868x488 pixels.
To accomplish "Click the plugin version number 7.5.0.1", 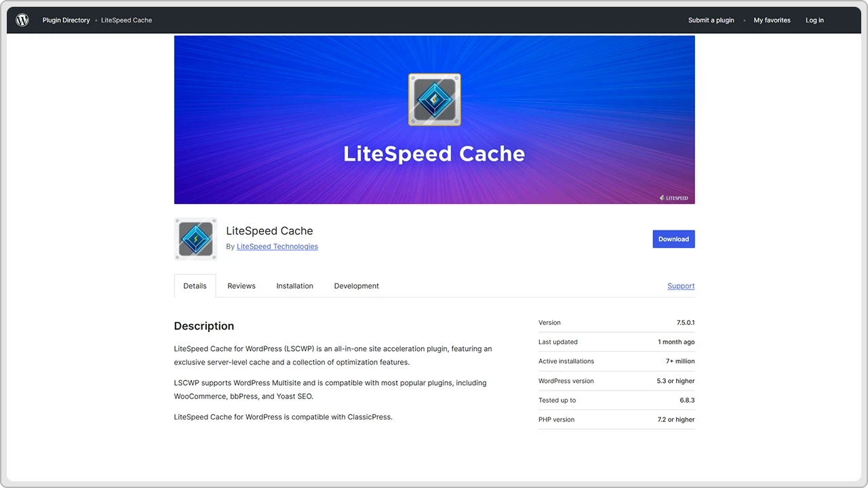I will tap(685, 323).
